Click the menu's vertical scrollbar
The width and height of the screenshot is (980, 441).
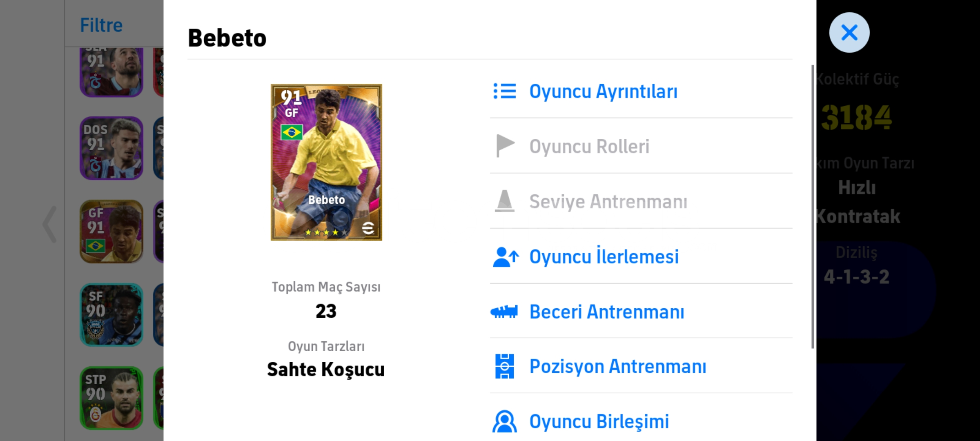[813, 206]
